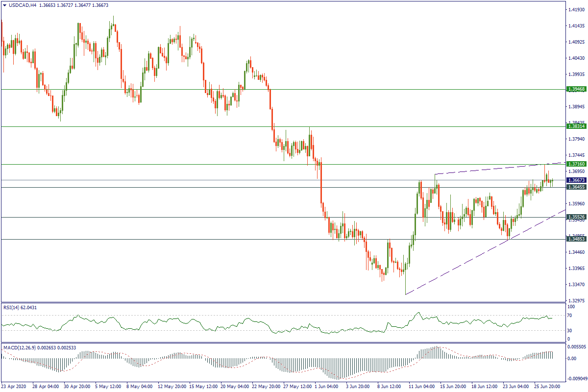This screenshot has height=392, width=588.
Task: Click the 1.35526 horizontal level label
Action: pos(576,217)
